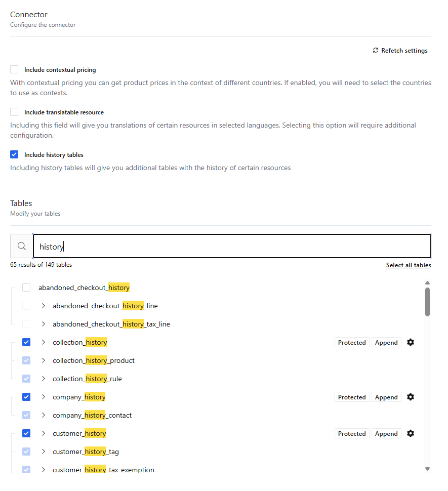Open settings gear for customer_history table
448x491 pixels.
(x=411, y=434)
